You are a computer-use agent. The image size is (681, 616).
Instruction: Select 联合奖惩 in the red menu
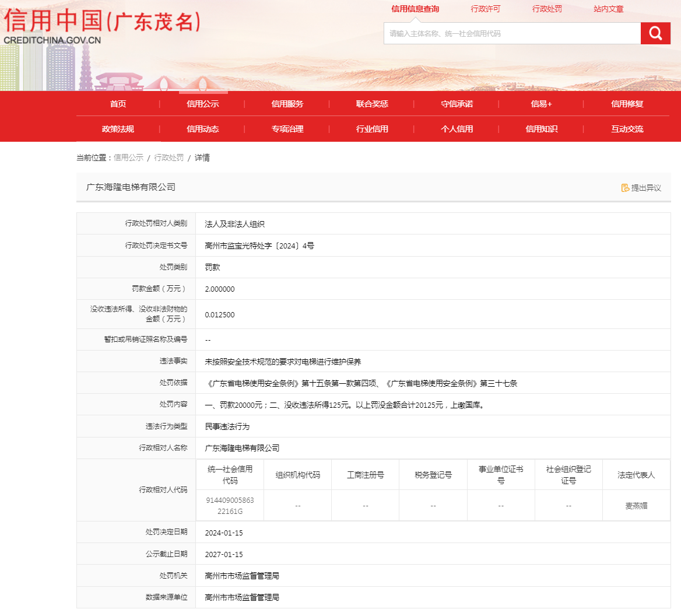click(372, 104)
